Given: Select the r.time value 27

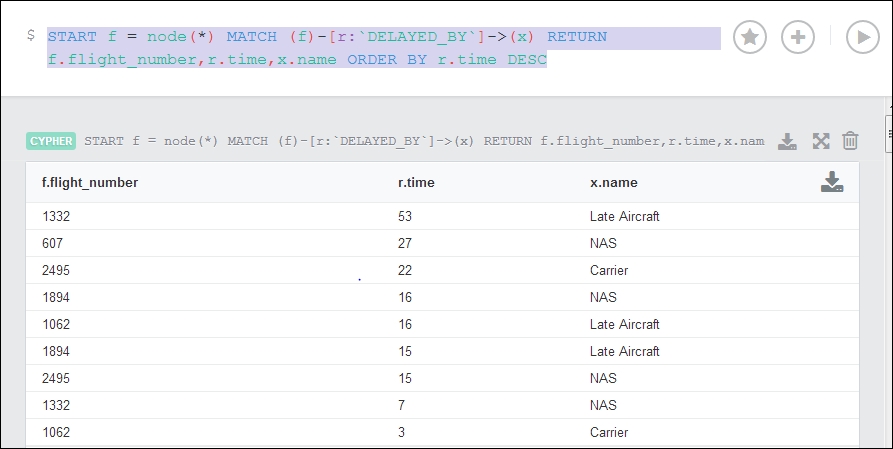Looking at the screenshot, I should 405,243.
